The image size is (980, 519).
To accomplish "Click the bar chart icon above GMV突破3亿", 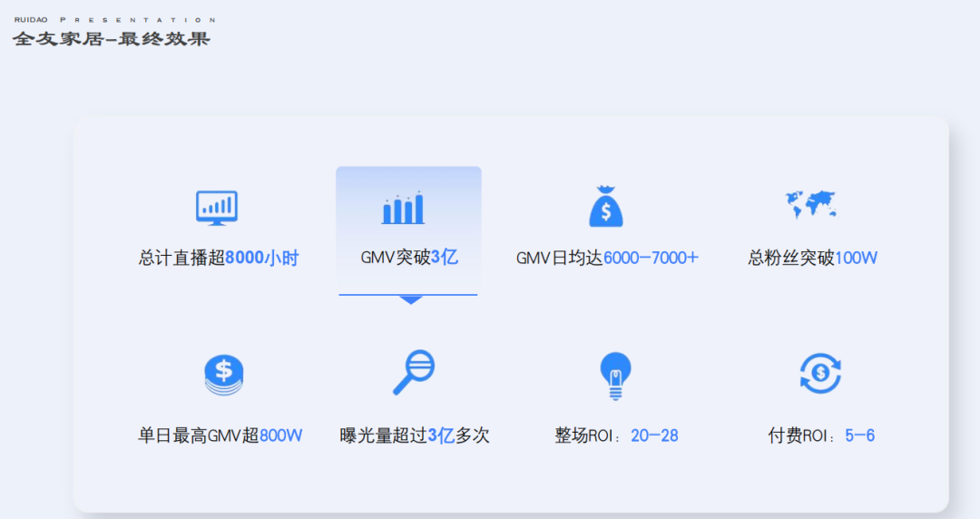I will (x=404, y=208).
